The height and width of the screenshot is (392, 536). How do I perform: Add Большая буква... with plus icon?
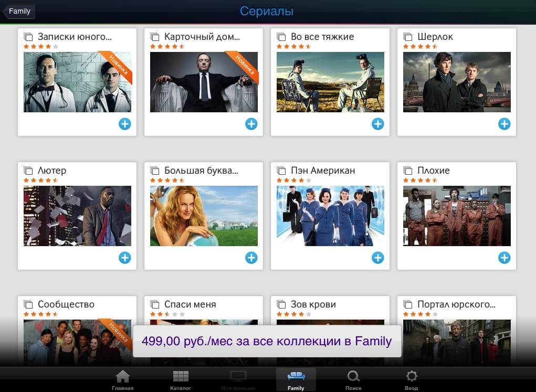251,258
